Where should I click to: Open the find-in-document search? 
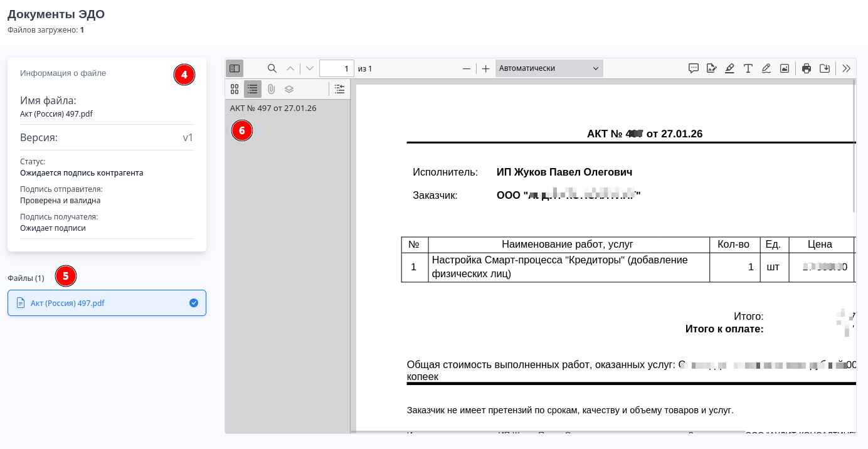(x=272, y=68)
